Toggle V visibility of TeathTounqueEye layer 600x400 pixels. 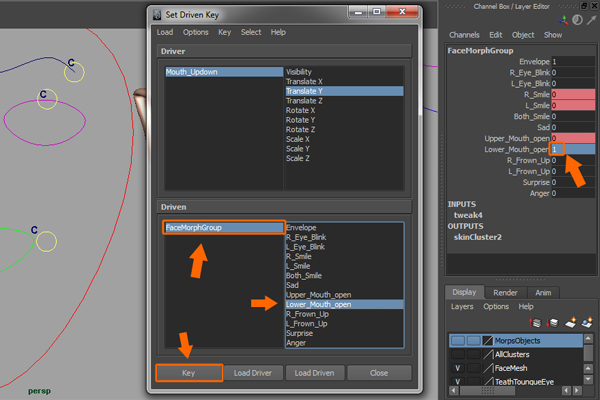click(x=458, y=381)
